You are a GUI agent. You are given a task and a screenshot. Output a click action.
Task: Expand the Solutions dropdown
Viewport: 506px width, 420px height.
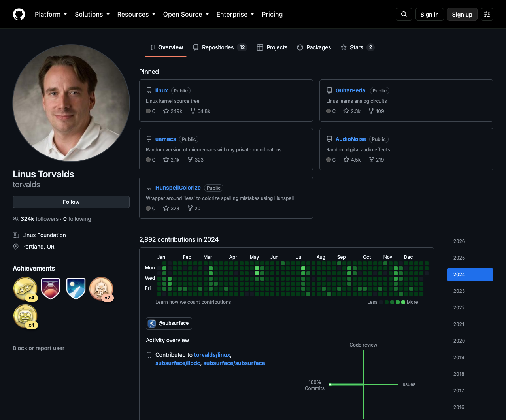tap(92, 14)
